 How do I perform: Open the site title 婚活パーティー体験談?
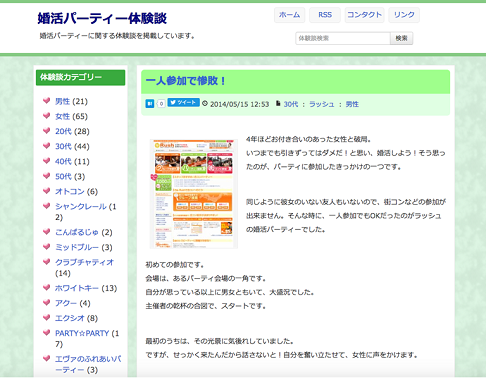(x=102, y=18)
